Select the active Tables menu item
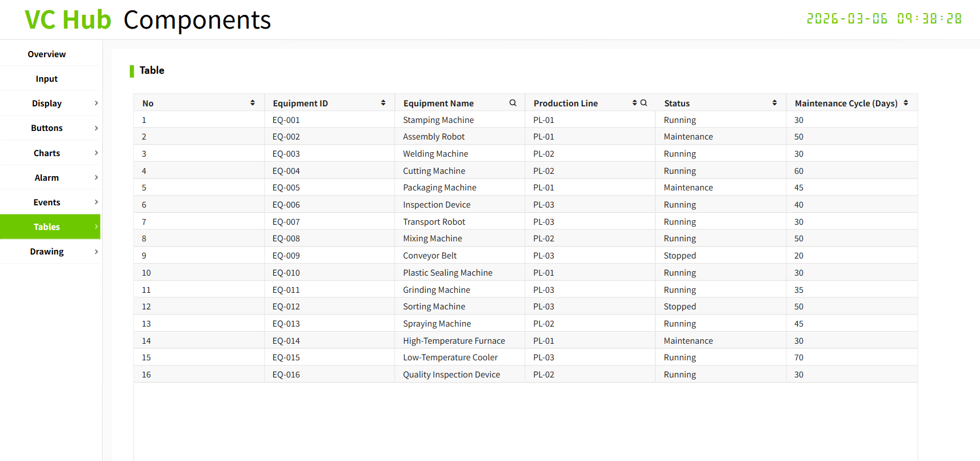 point(47,227)
